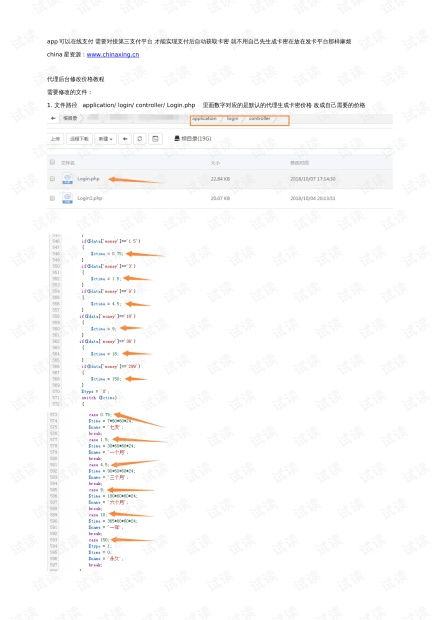The width and height of the screenshot is (440, 620).
Task: Open the 'application' breadcrumb folder
Action: [x=204, y=118]
